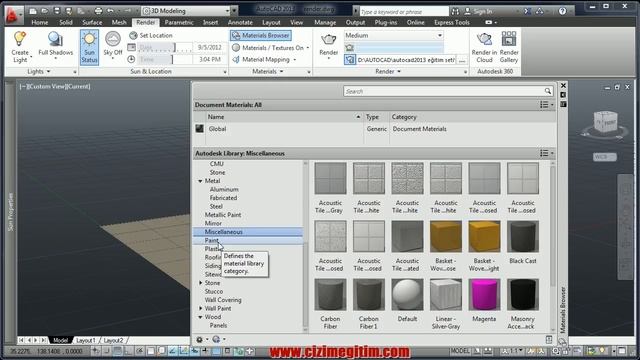
Task: Open the Render Gallery
Action: coord(509,47)
